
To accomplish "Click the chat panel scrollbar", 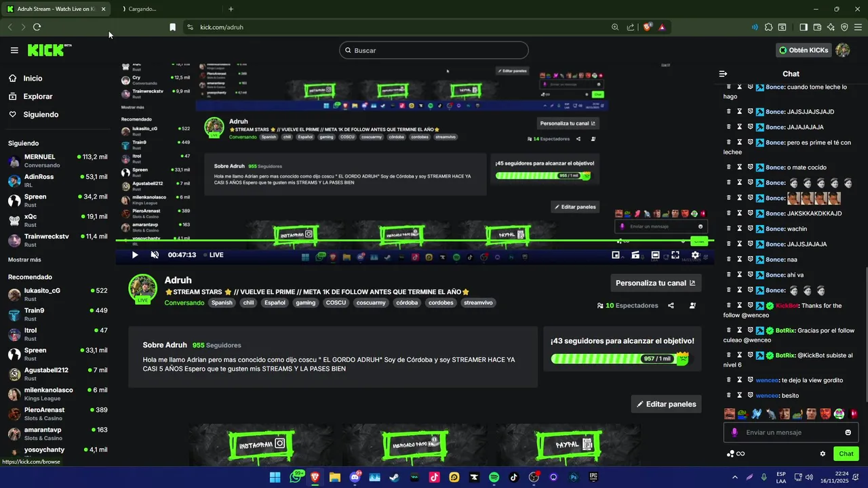I will pos(866,335).
